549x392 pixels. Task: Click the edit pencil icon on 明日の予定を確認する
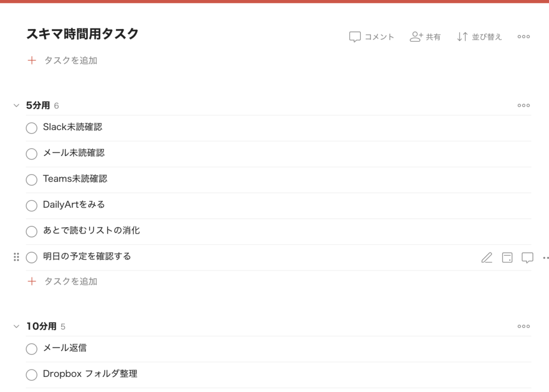point(486,258)
